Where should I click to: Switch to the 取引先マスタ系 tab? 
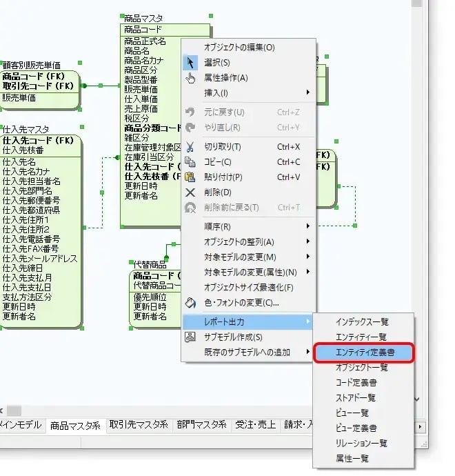pos(139,425)
